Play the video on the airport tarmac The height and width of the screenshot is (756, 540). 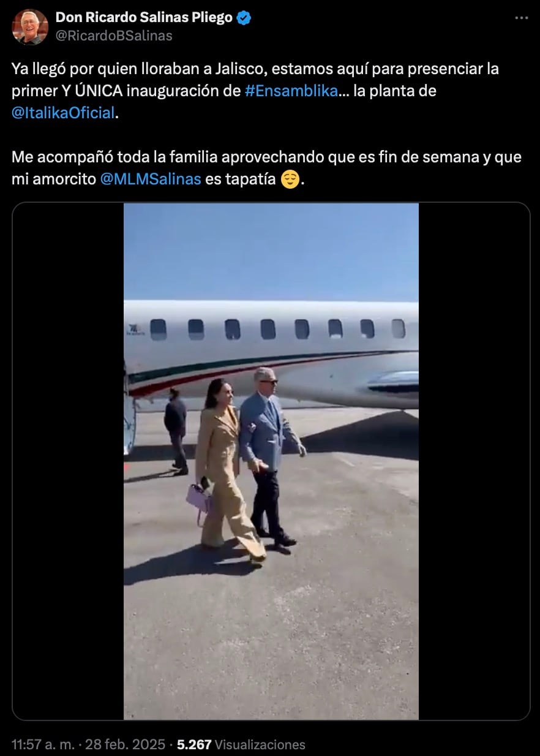271,461
